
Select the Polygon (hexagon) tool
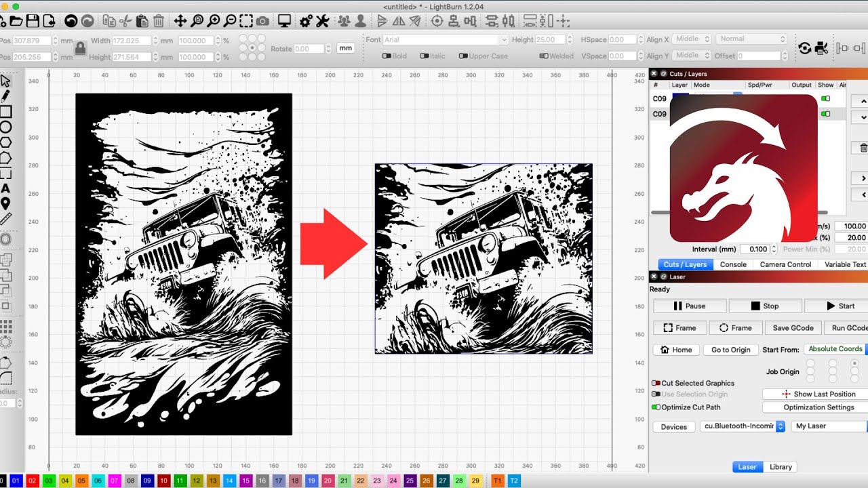pos(5,142)
